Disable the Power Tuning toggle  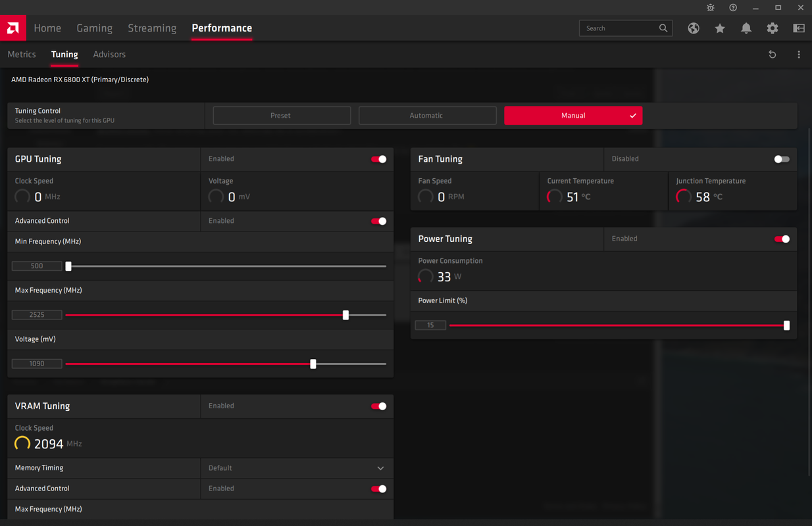point(782,239)
